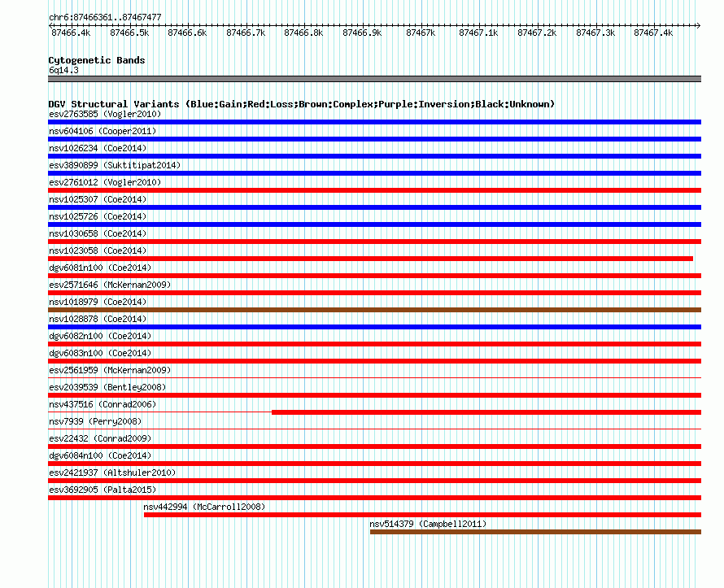Click the nsv7939 (Perry2008) label
The width and height of the screenshot is (724, 588).
click(x=95, y=421)
